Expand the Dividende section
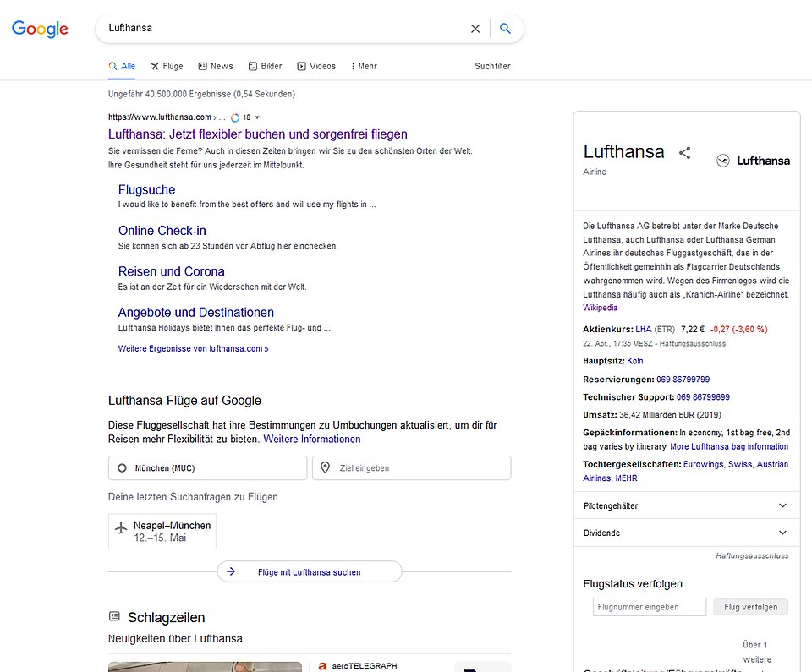 point(782,533)
